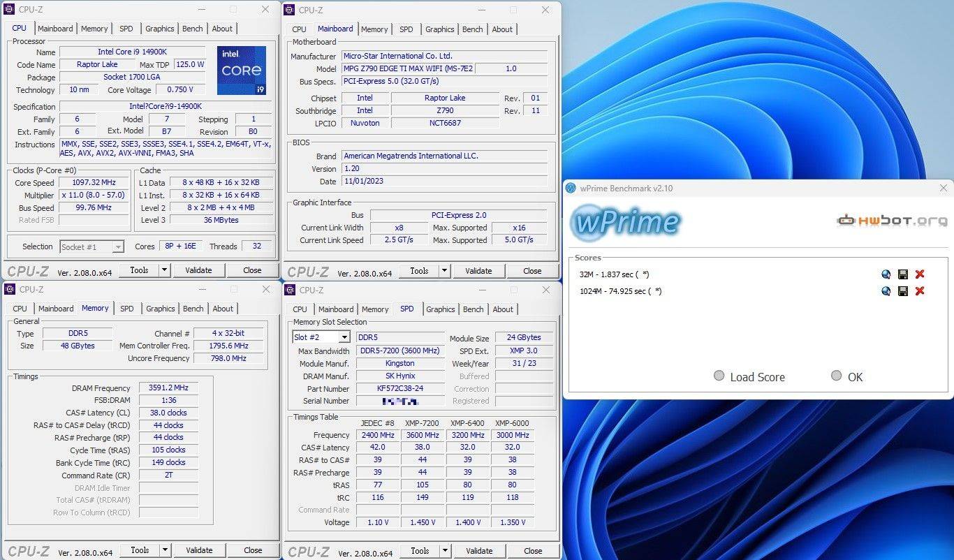Viewport: 954px width, 560px height.
Task: Click the CPU-Z title icon in the Memory window
Action: pos(9,289)
